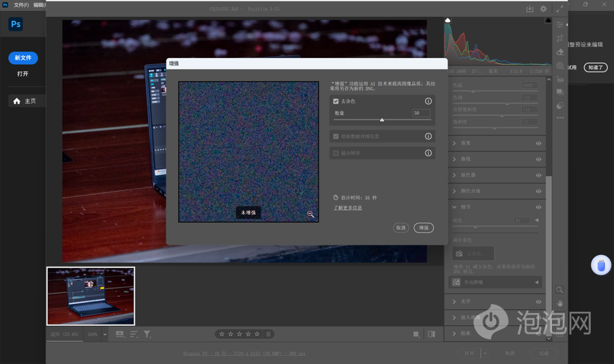Select the red-eye removal tool icon
This screenshot has height=364, width=614.
click(560, 80)
